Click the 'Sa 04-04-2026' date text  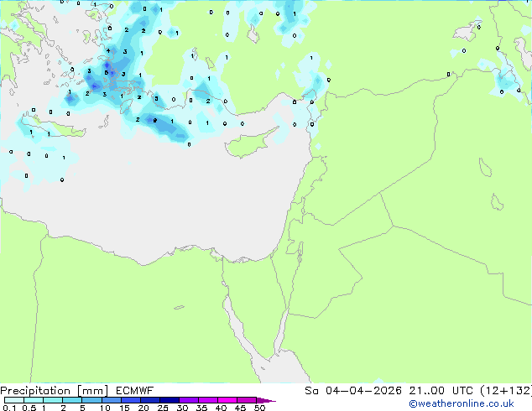click(x=353, y=390)
